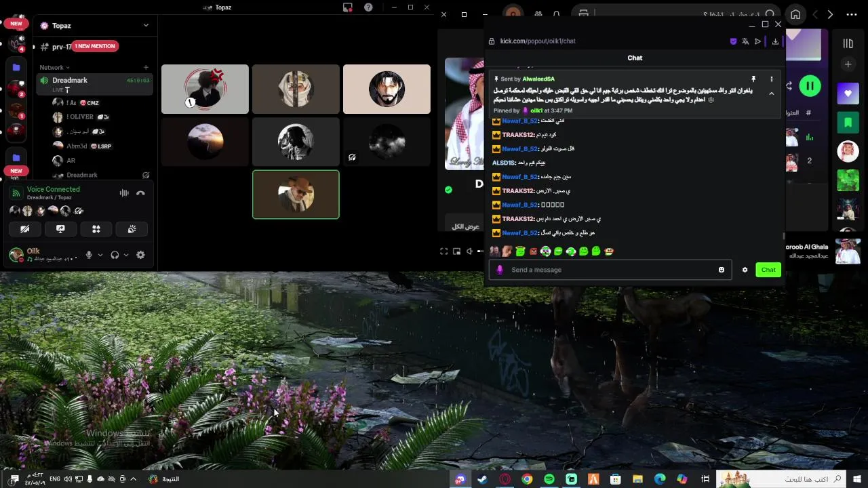Click the 1 NEW MENTION badge

tap(95, 46)
